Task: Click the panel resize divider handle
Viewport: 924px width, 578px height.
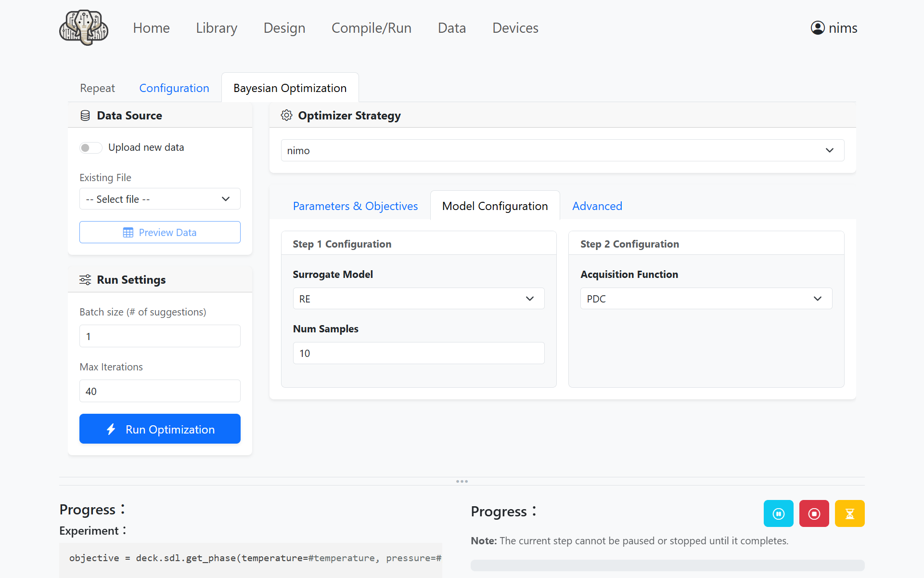Action: pos(462,481)
